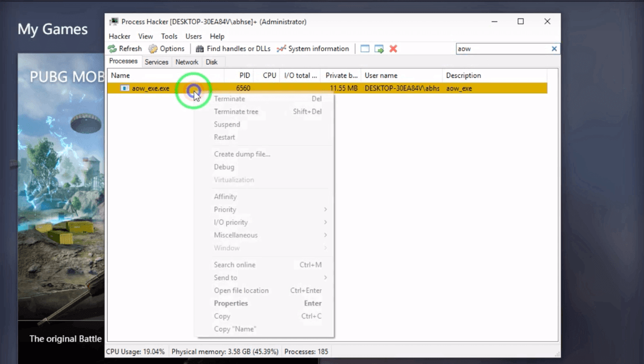Sort by the PID column header
The width and height of the screenshot is (644, 364).
tap(244, 76)
